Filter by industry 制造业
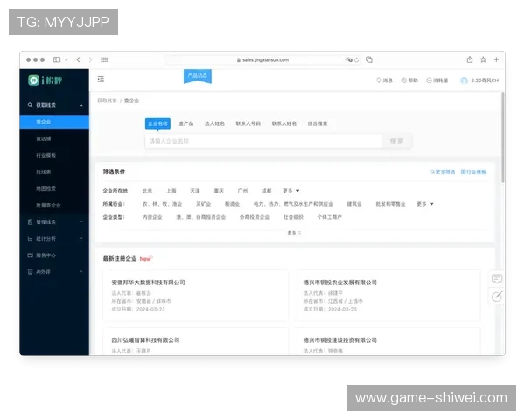The height and width of the screenshot is (420, 525). tap(232, 204)
